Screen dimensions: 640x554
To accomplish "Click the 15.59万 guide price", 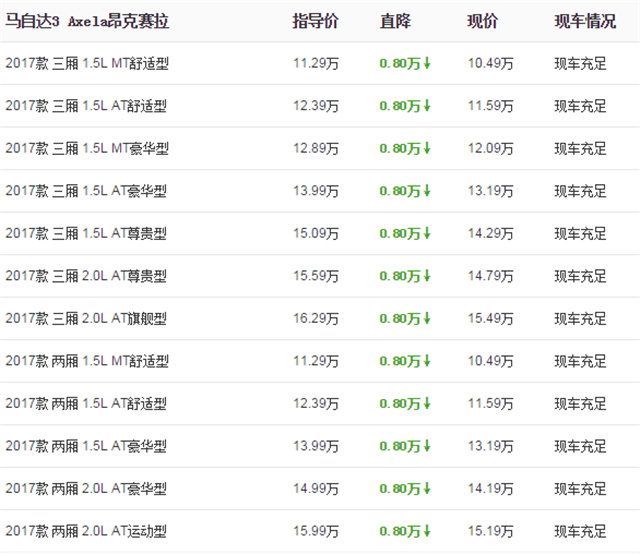I will coord(316,276).
